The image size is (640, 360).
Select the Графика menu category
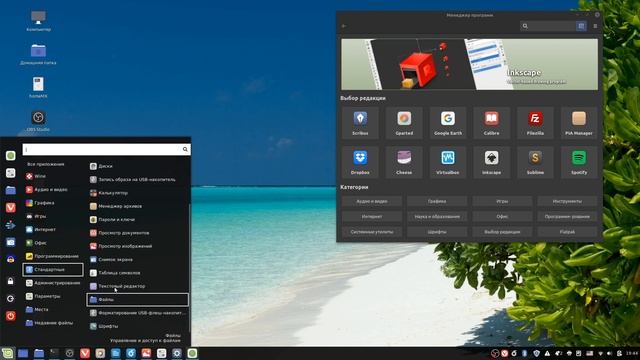pyautogui.click(x=53, y=203)
